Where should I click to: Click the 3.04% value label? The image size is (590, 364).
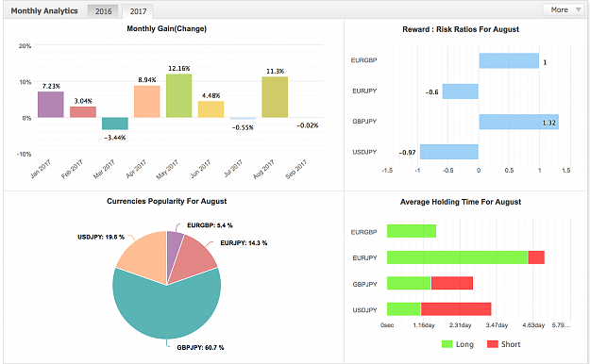(x=83, y=101)
